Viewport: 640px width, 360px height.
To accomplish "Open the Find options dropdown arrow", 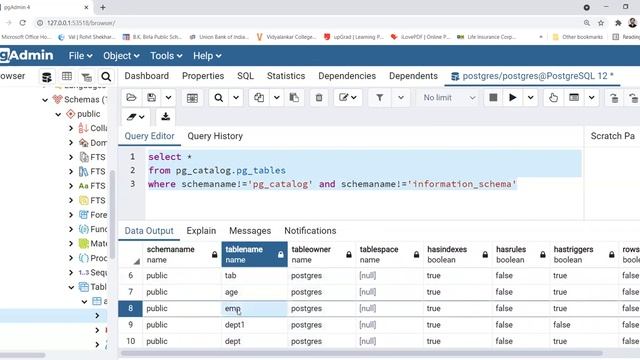I will tap(236, 98).
